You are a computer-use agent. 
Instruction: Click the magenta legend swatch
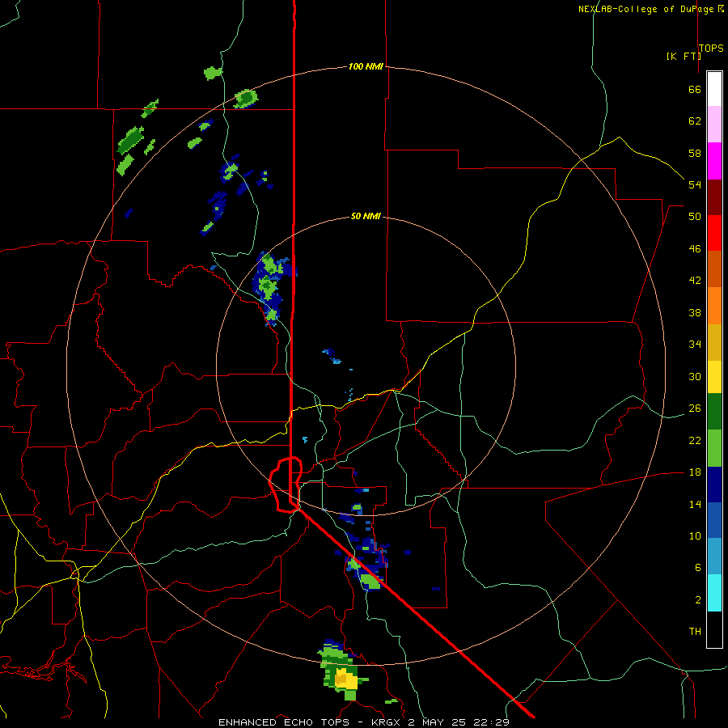(714, 161)
